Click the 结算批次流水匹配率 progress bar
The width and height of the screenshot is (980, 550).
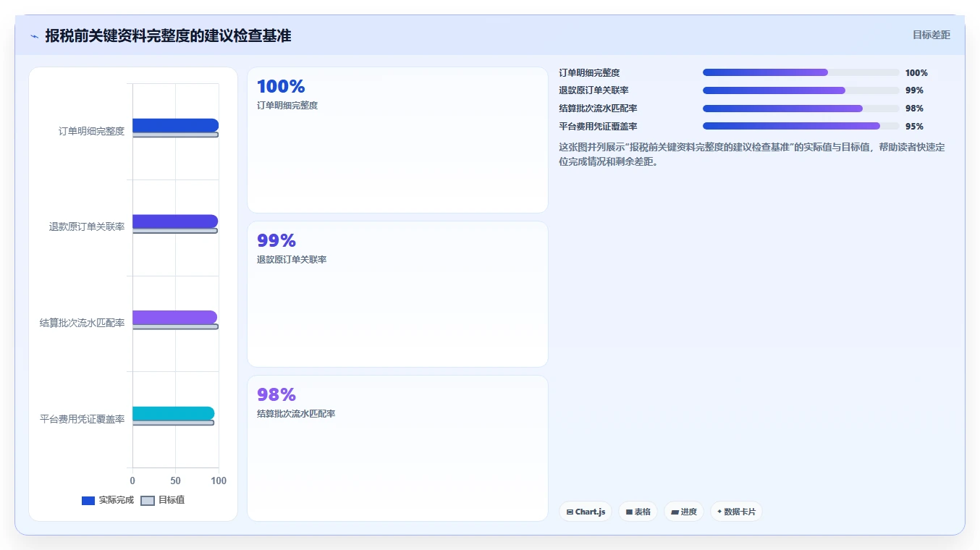click(x=801, y=109)
